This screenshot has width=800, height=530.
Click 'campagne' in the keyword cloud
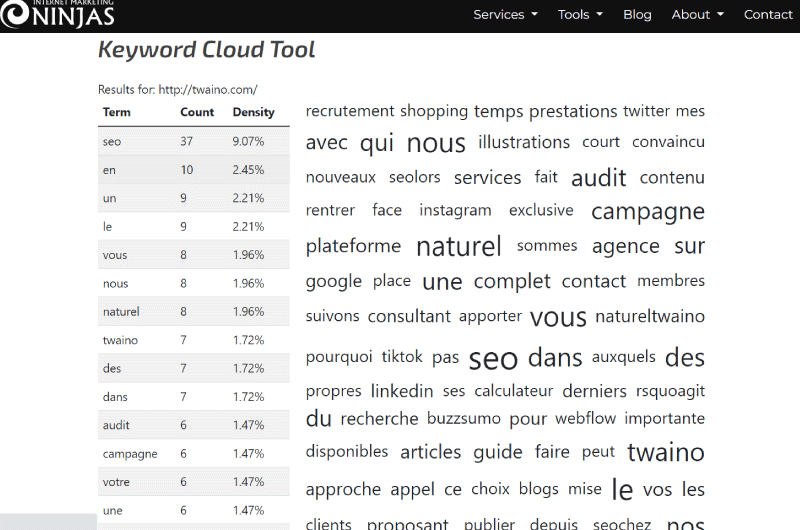point(648,212)
